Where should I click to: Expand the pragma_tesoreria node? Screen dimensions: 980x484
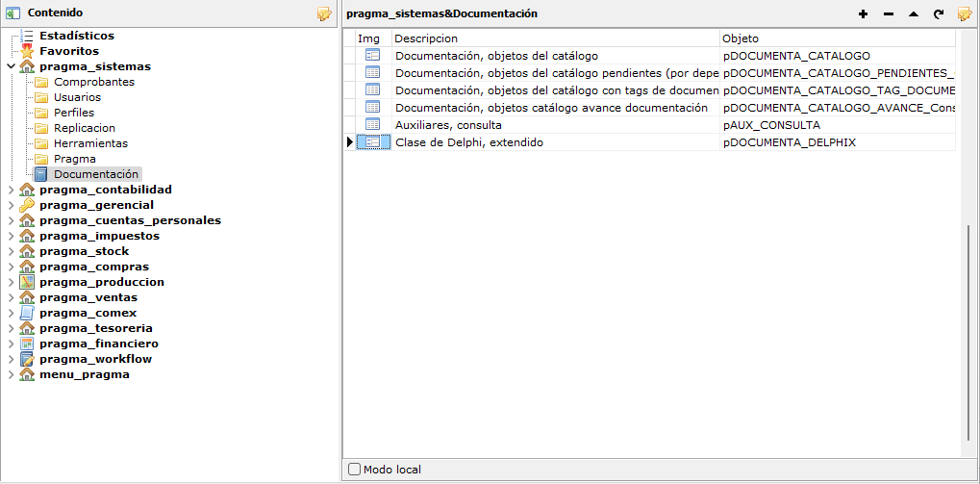[11, 328]
